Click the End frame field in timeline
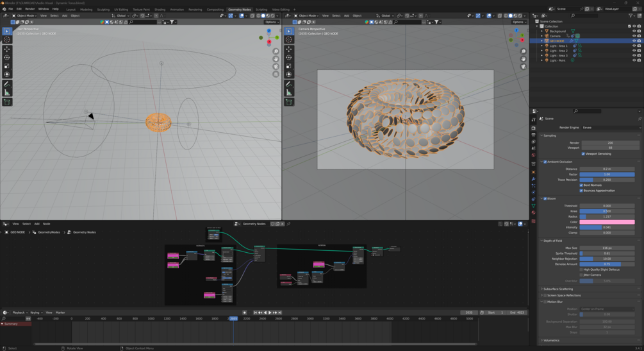This screenshot has height=351, width=644. coord(518,312)
